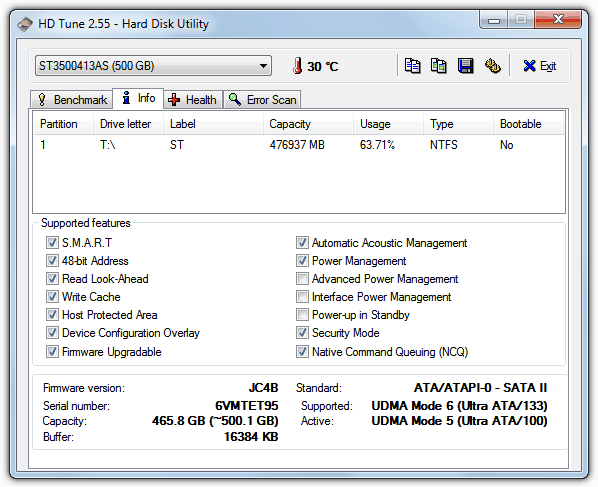Click the NTFS type cell
This screenshot has height=487, width=598.
point(444,145)
